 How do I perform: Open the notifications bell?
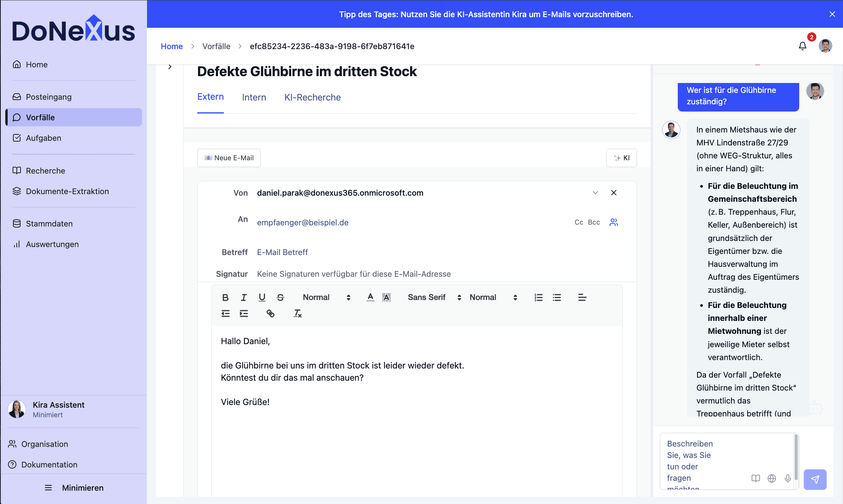(x=802, y=46)
